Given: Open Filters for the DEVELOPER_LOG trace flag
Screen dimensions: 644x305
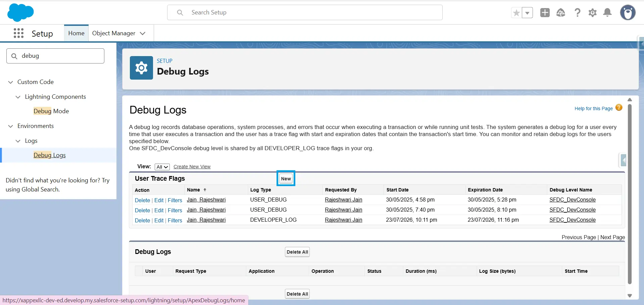Looking at the screenshot, I should [175, 220].
